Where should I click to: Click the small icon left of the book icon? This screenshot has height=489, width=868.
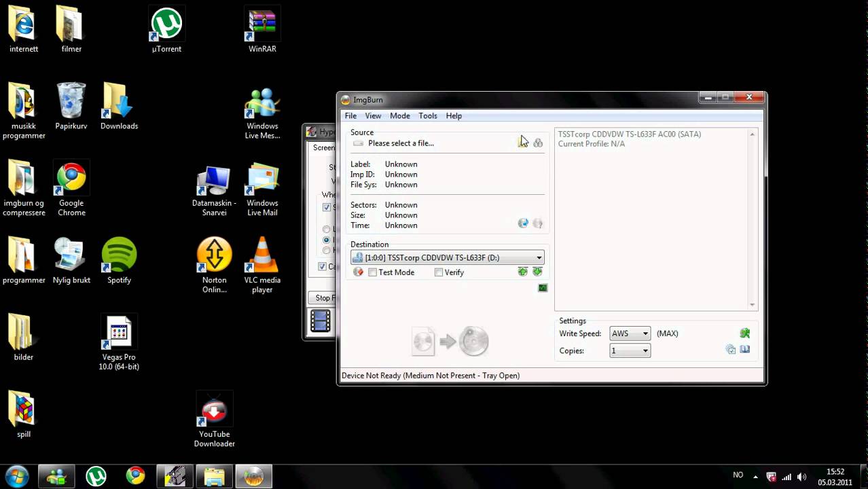pyautogui.click(x=731, y=350)
